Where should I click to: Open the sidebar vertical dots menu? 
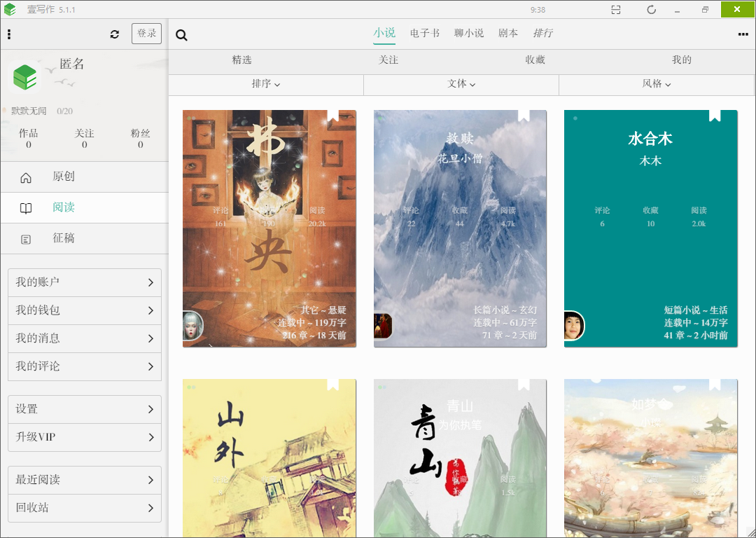click(x=9, y=34)
